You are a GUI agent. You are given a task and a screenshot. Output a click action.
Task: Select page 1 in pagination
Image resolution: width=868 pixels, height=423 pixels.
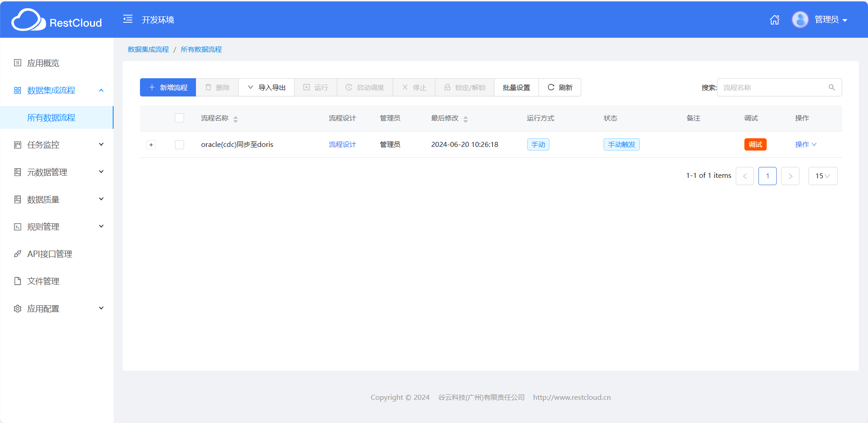[768, 176]
